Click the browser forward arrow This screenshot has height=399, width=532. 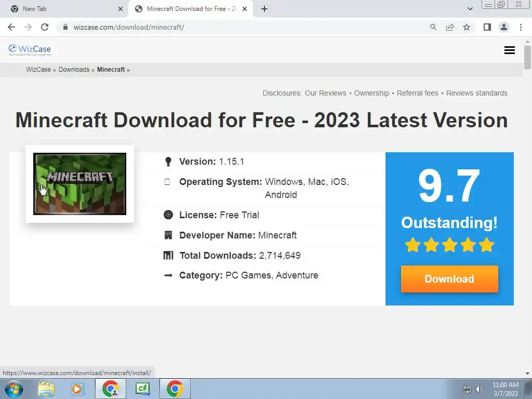pyautogui.click(x=28, y=27)
